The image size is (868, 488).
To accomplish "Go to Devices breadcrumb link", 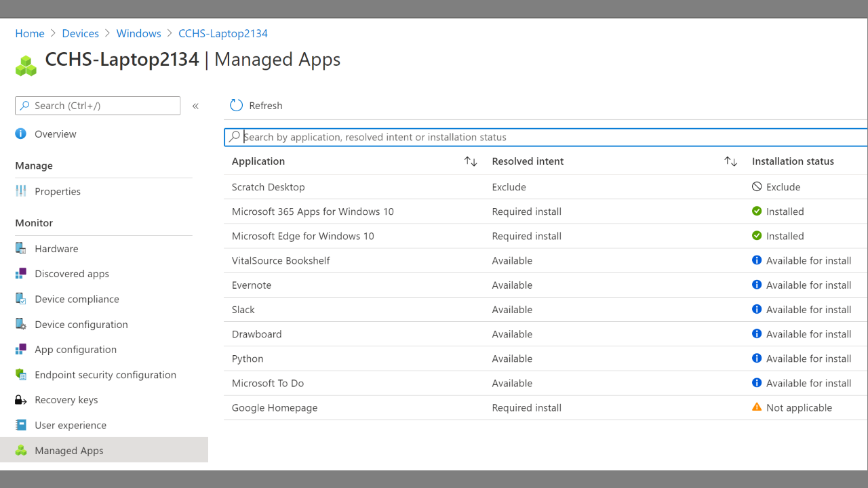I will 80,33.
